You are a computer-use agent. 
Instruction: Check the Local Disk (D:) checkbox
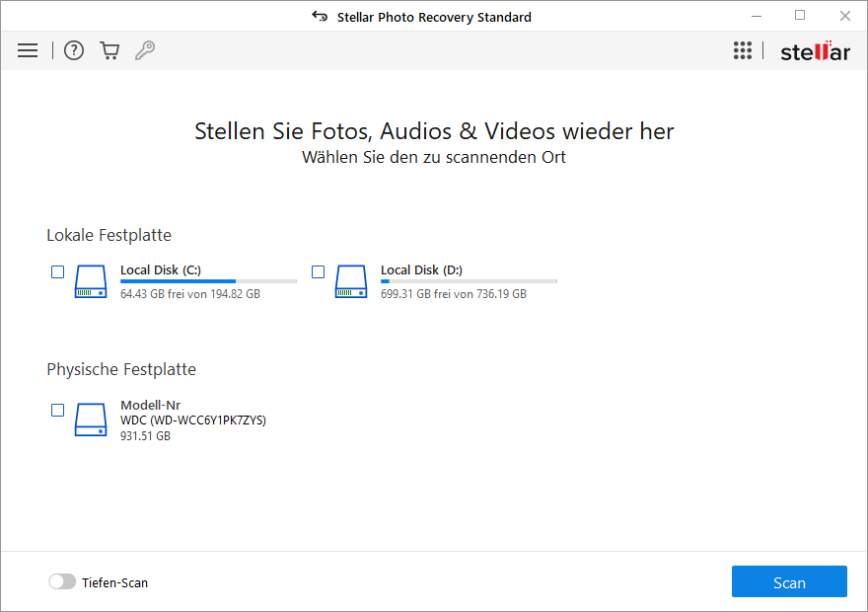pyautogui.click(x=318, y=271)
